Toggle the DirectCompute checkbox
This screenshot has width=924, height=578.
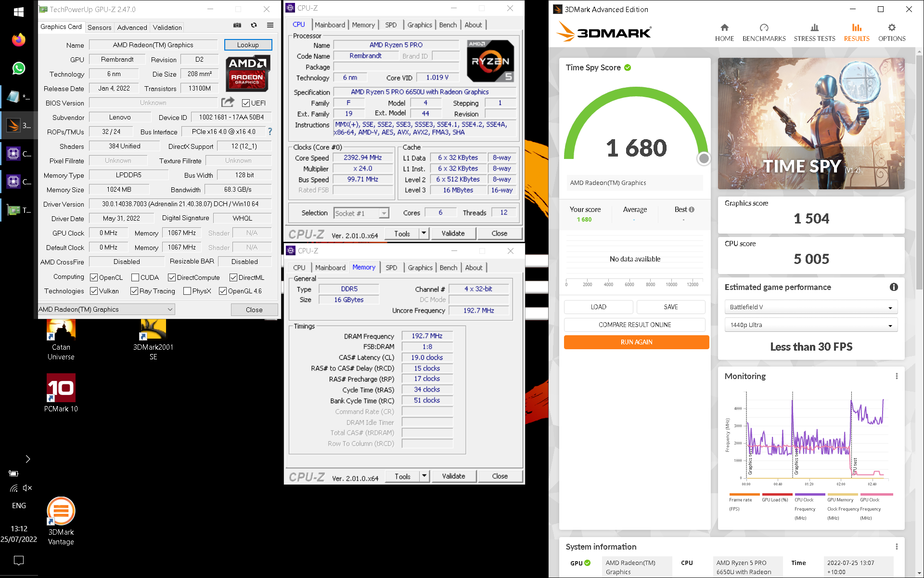click(172, 277)
